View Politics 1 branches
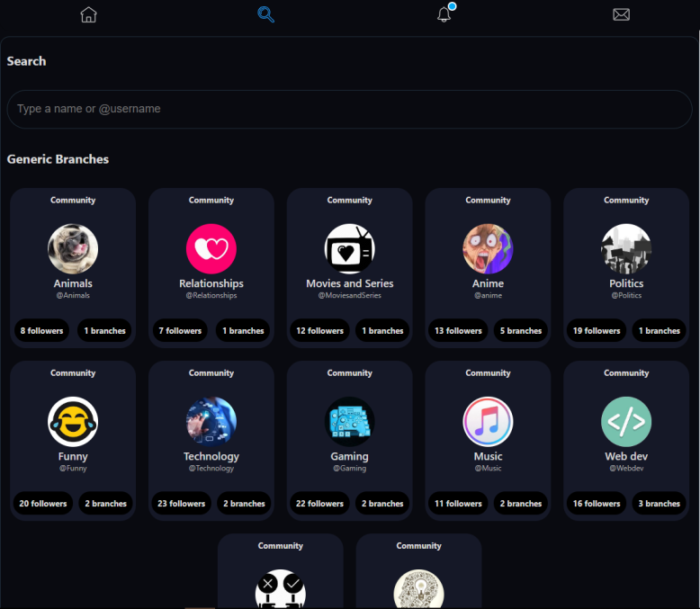700x609 pixels. [x=660, y=331]
